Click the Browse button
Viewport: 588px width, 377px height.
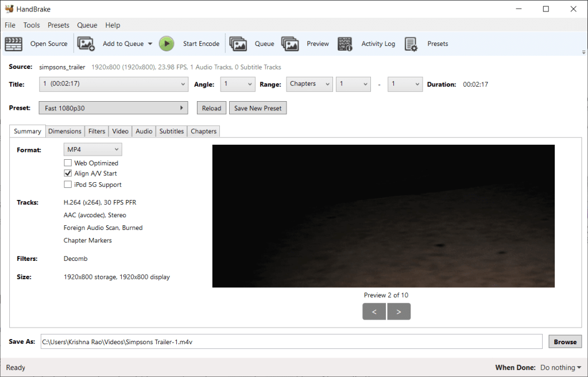(564, 341)
